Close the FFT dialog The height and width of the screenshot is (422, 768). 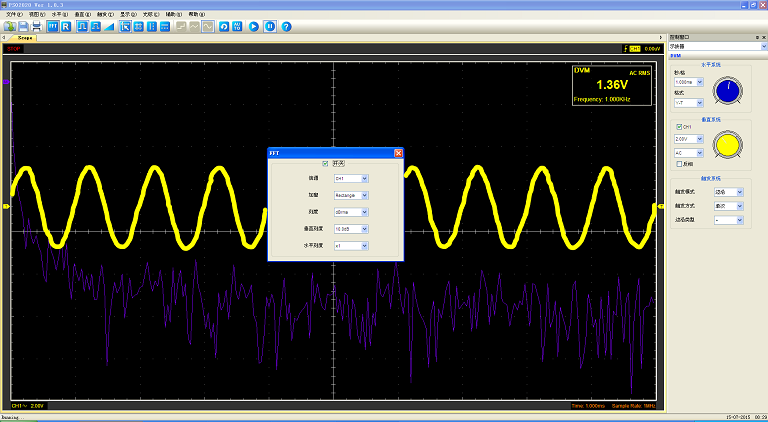pyautogui.click(x=398, y=153)
